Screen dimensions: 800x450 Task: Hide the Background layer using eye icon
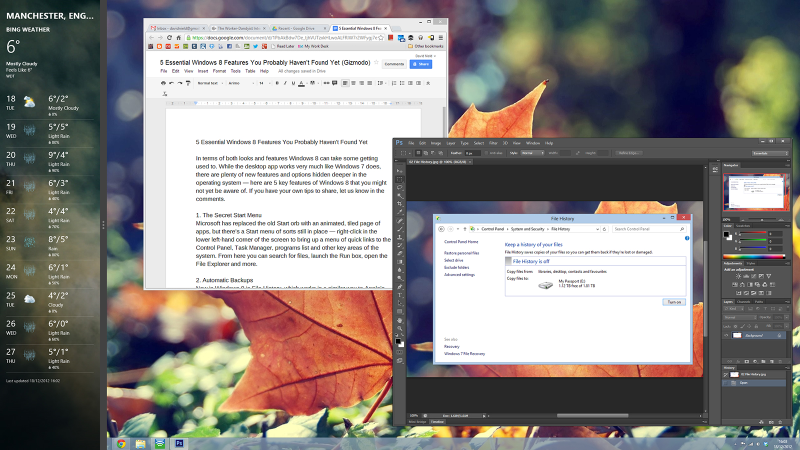[726, 335]
